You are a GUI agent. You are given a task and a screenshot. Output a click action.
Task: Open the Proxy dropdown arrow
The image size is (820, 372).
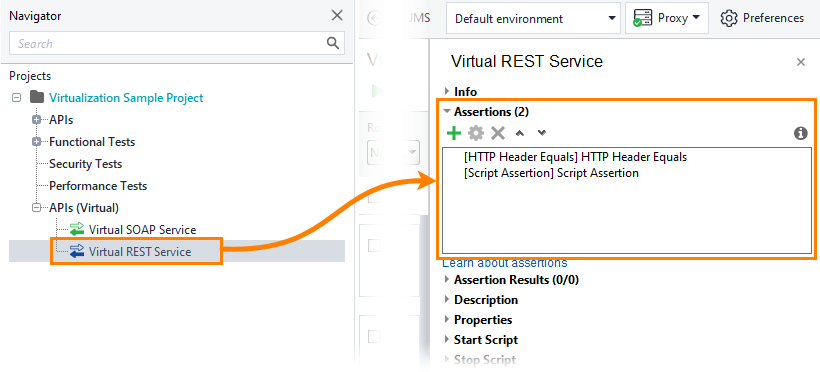tap(696, 18)
